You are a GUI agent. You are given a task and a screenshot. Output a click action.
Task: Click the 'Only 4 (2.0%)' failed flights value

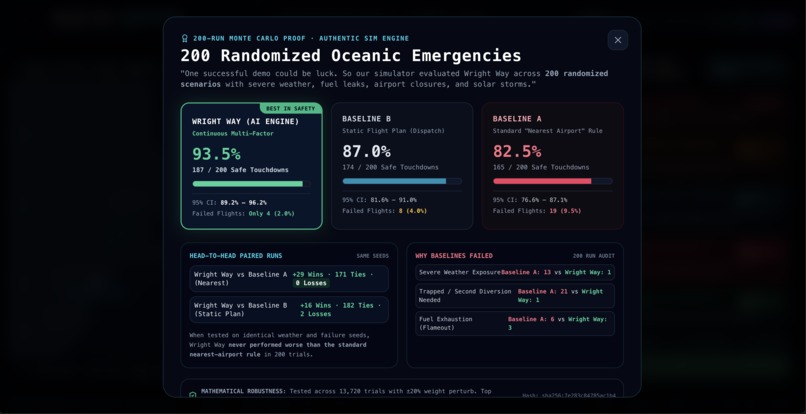[x=271, y=213]
